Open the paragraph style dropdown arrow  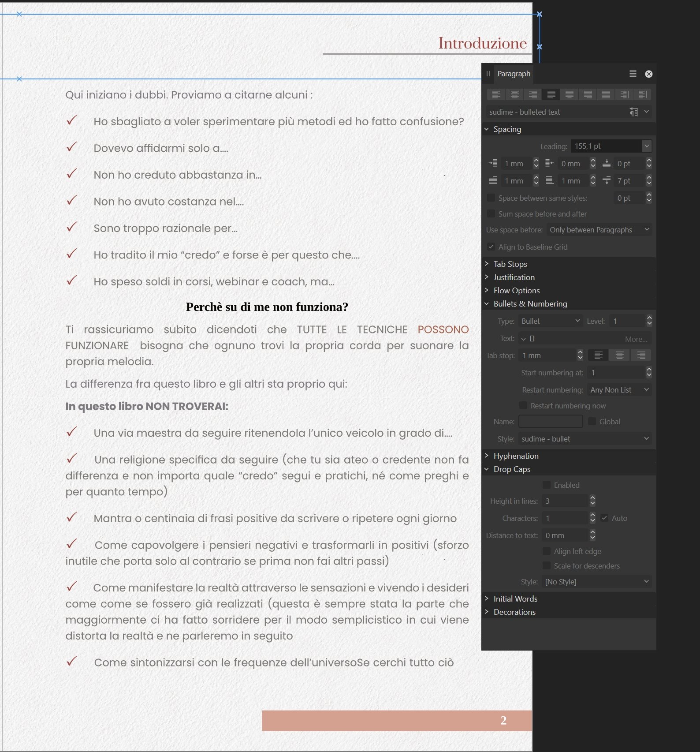click(646, 112)
